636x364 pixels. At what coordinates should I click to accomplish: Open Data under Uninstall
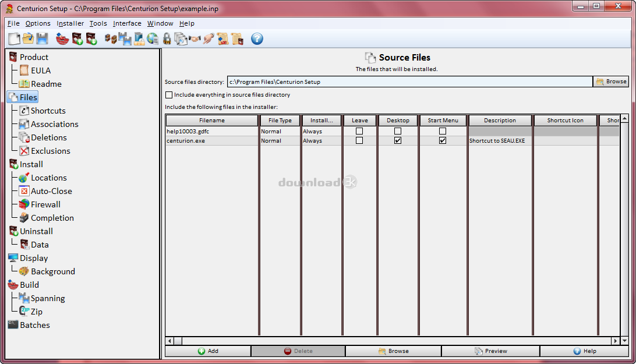tap(34, 245)
